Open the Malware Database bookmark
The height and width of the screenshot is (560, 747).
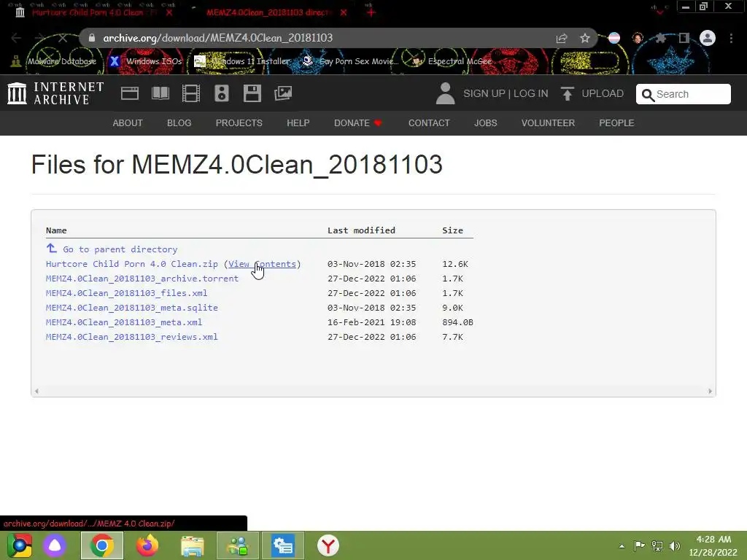[54, 61]
